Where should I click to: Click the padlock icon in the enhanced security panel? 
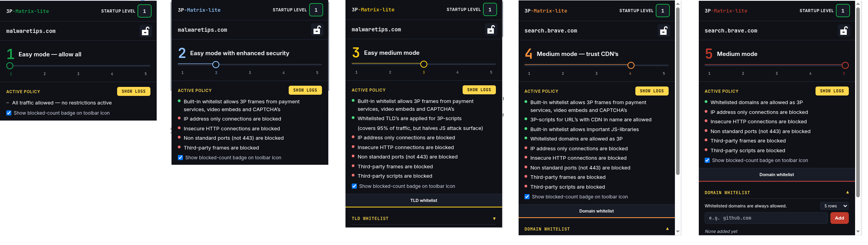(x=317, y=30)
